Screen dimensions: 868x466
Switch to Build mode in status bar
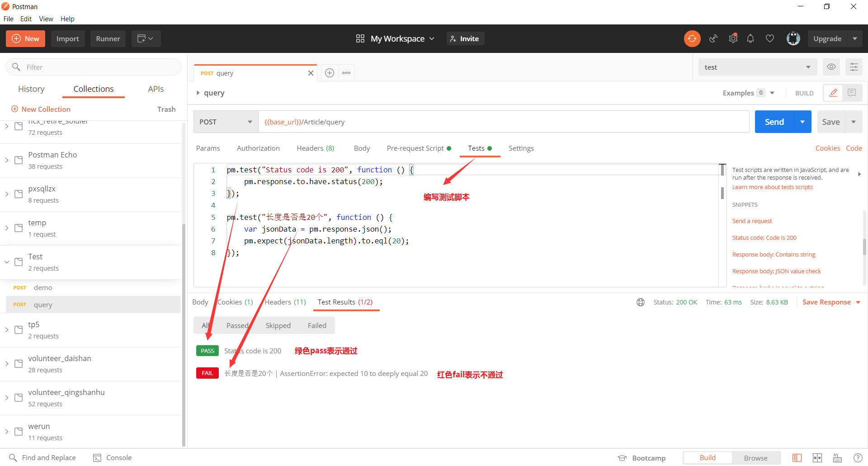click(708, 458)
